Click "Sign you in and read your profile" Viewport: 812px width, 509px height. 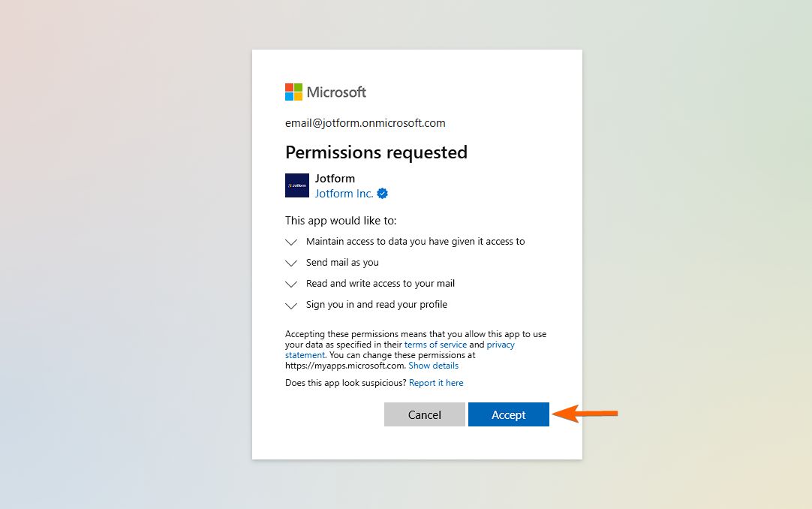coord(376,305)
